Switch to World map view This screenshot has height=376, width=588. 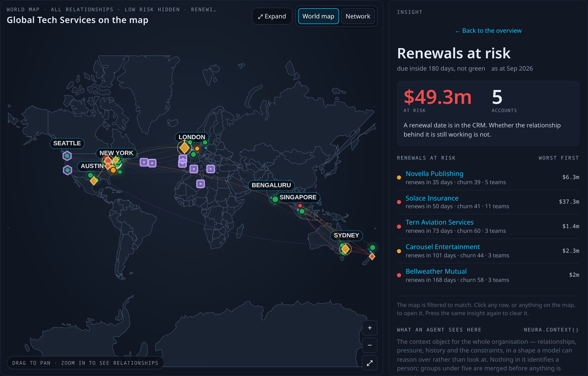pos(318,16)
